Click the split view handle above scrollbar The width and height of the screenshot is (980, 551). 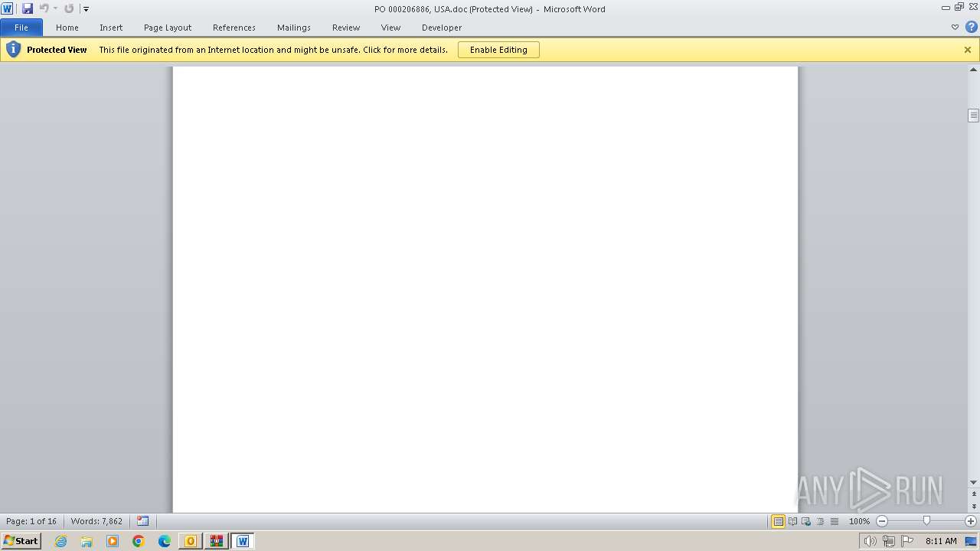tap(973, 62)
